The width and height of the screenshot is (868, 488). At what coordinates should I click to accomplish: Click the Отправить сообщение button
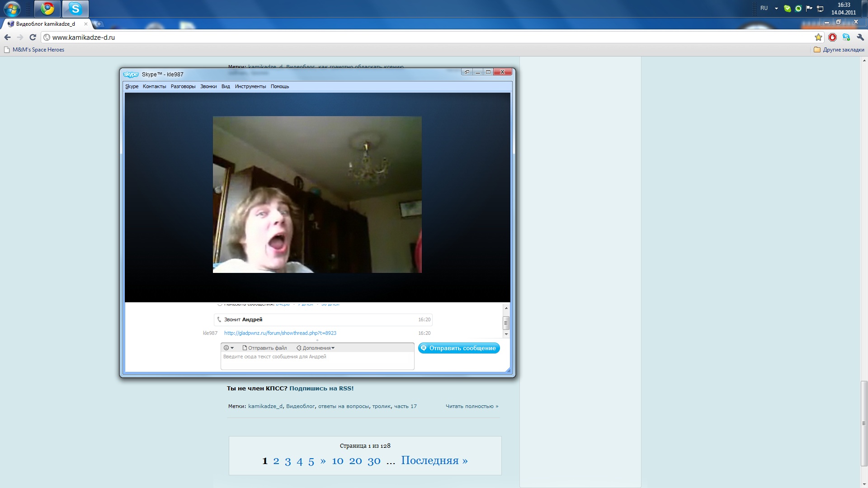tap(459, 348)
